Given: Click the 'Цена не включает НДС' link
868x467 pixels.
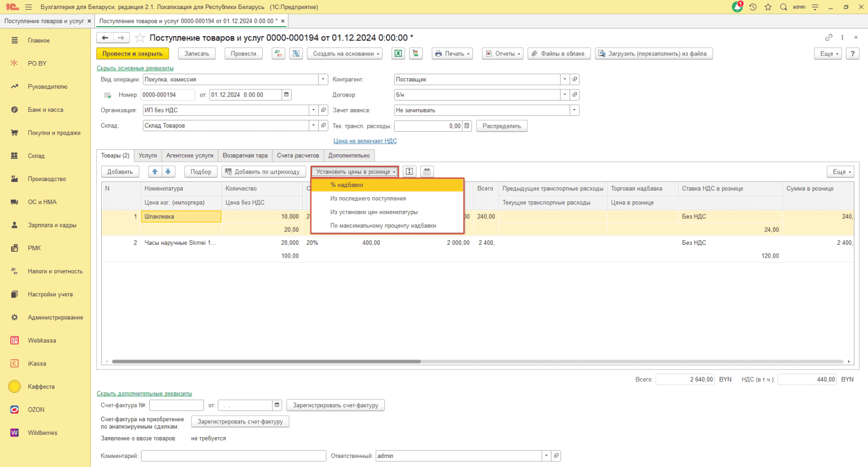Looking at the screenshot, I should (365, 141).
